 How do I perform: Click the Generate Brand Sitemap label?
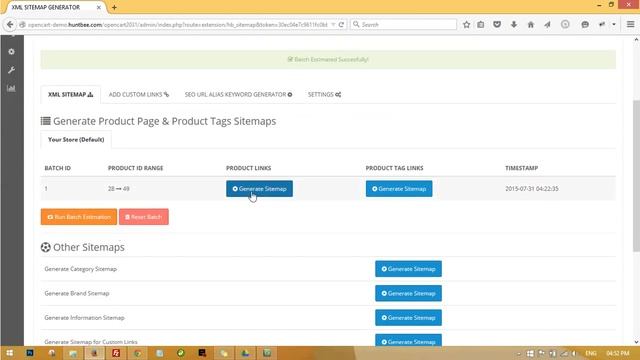coord(77,293)
